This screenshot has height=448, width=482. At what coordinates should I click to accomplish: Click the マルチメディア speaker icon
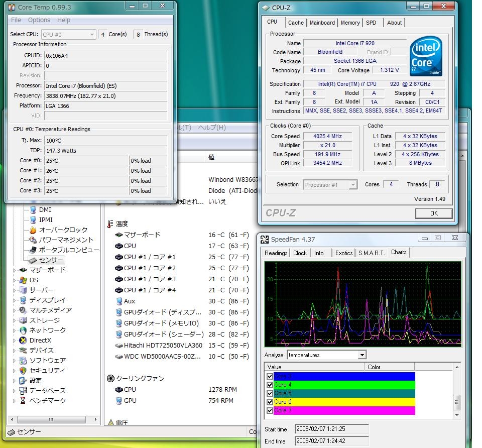click(x=23, y=310)
